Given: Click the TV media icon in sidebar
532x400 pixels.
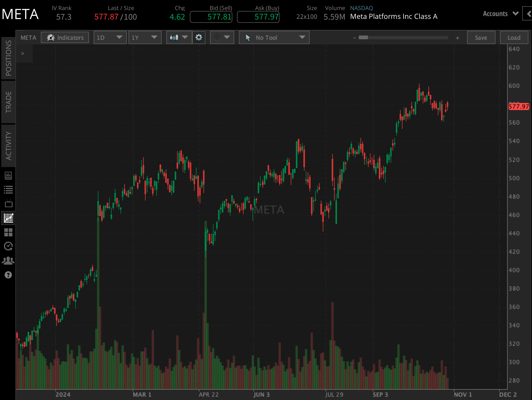Looking at the screenshot, I should pos(8,203).
